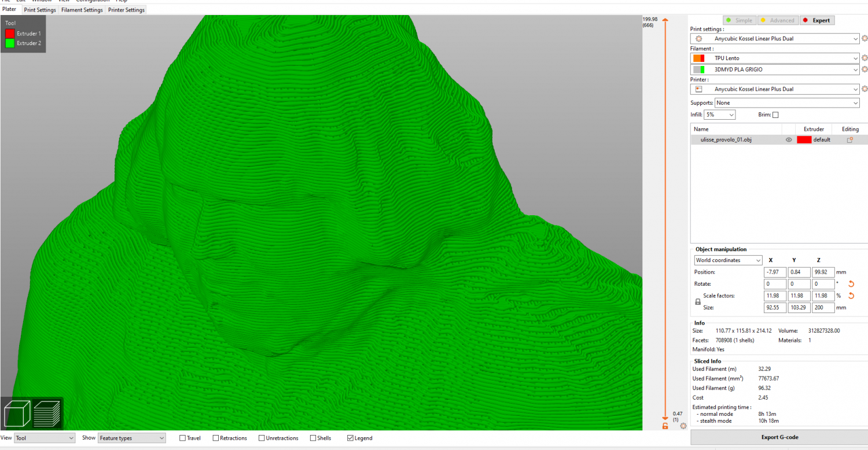Uncheck the Legend checkbox
868x450 pixels.
click(x=350, y=438)
